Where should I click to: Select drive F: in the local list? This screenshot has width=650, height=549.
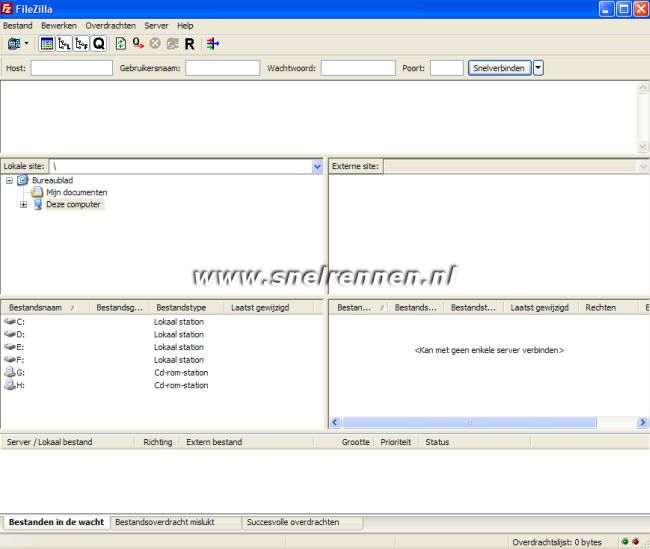[15, 360]
